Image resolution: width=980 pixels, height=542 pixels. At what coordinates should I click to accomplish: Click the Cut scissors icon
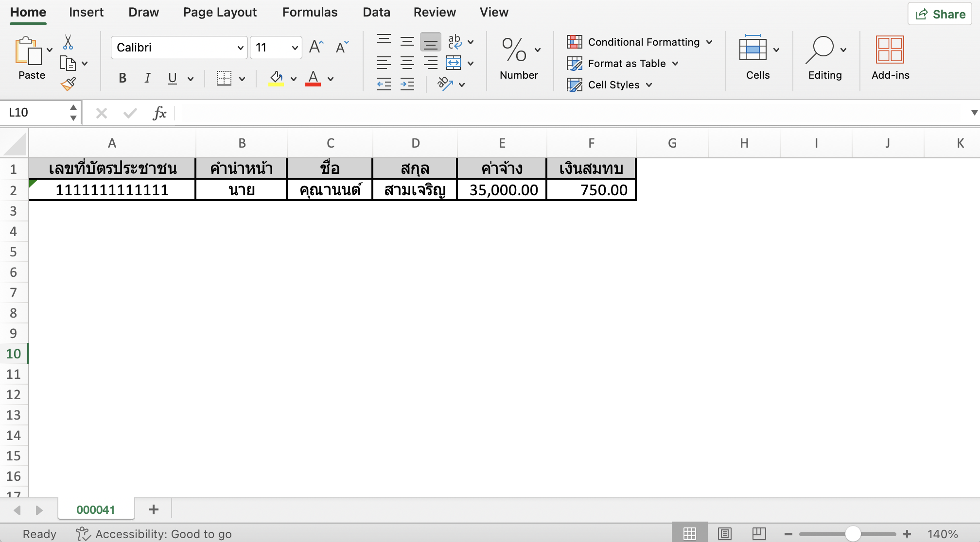(68, 42)
